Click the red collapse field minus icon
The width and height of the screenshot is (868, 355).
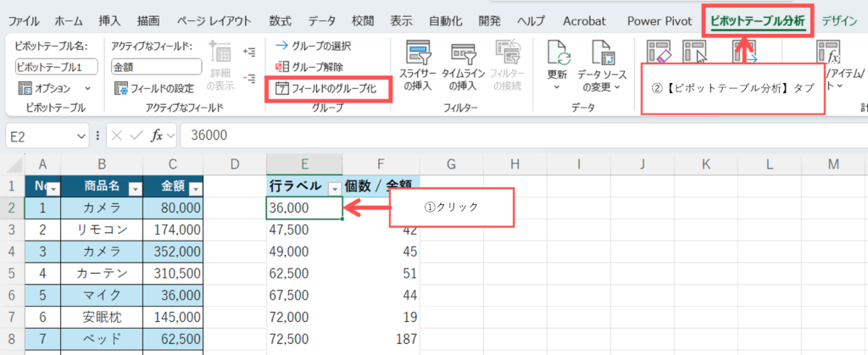(x=249, y=78)
